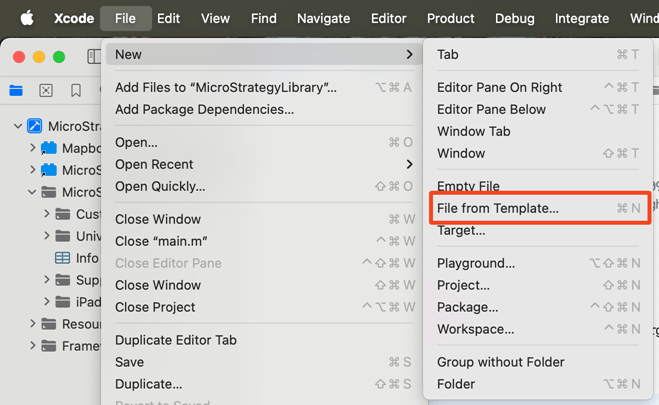The height and width of the screenshot is (405, 659).
Task: Select the Source Control navigator icon
Action: click(x=46, y=90)
